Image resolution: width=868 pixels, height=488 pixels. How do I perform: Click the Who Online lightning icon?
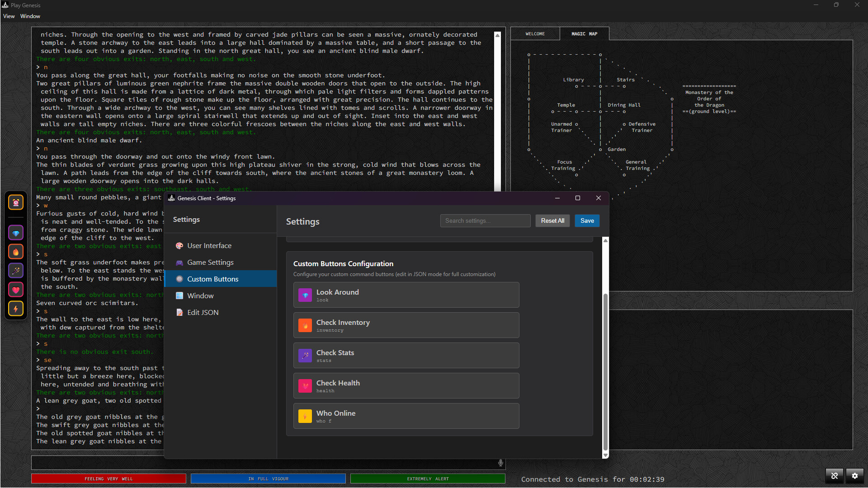coord(305,416)
